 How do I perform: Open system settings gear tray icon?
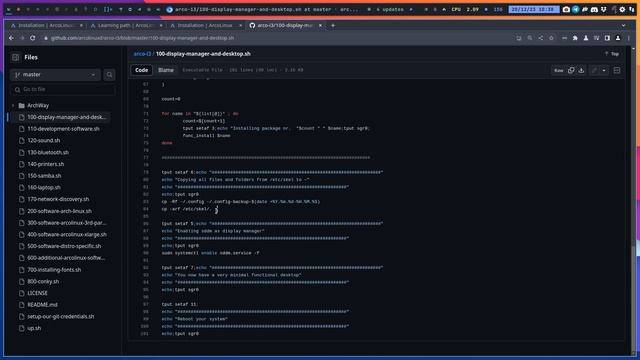[622, 9]
